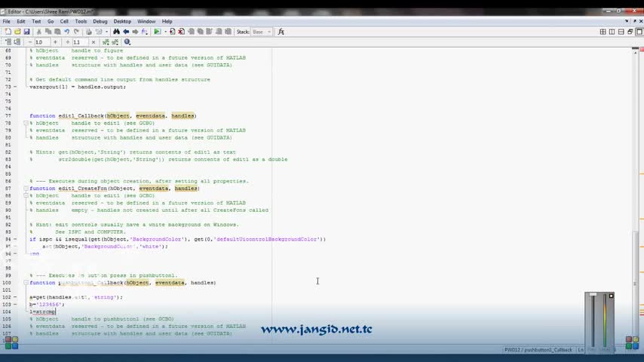Cut selection using the scissors icon
Screen dimensions: 644x362
(x=38, y=32)
